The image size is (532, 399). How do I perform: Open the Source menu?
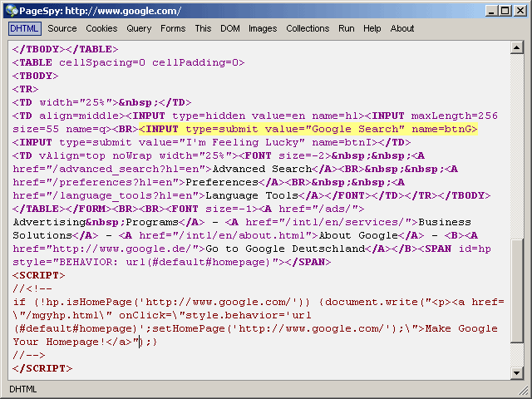tap(62, 28)
